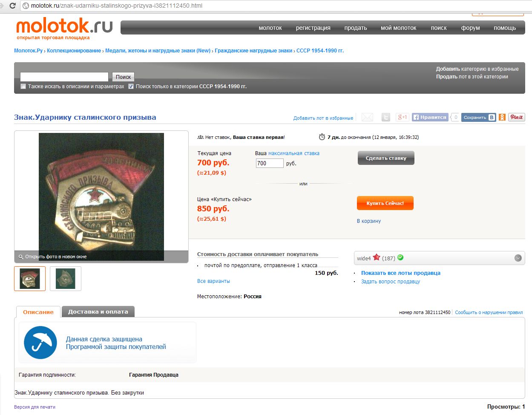This screenshot has width=532, height=415.
Task: Switch to the 'Доставка и оплата' tab
Action: (98, 311)
